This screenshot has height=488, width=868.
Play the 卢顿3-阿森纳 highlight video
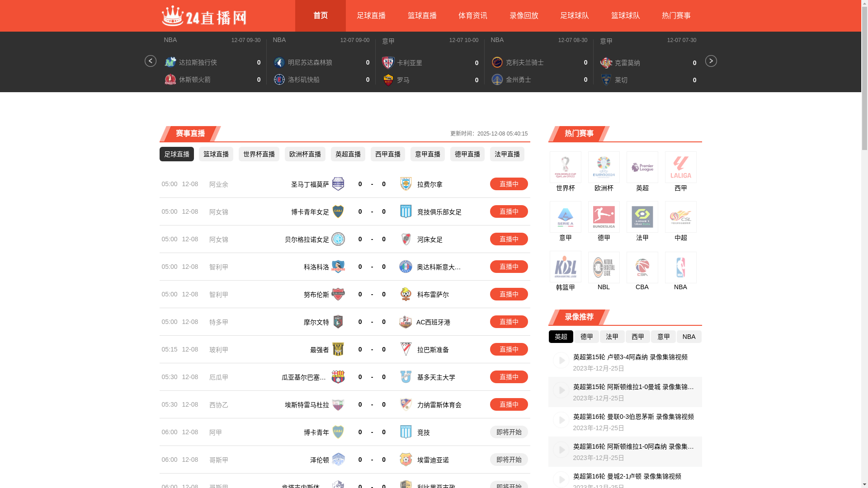coord(561,361)
